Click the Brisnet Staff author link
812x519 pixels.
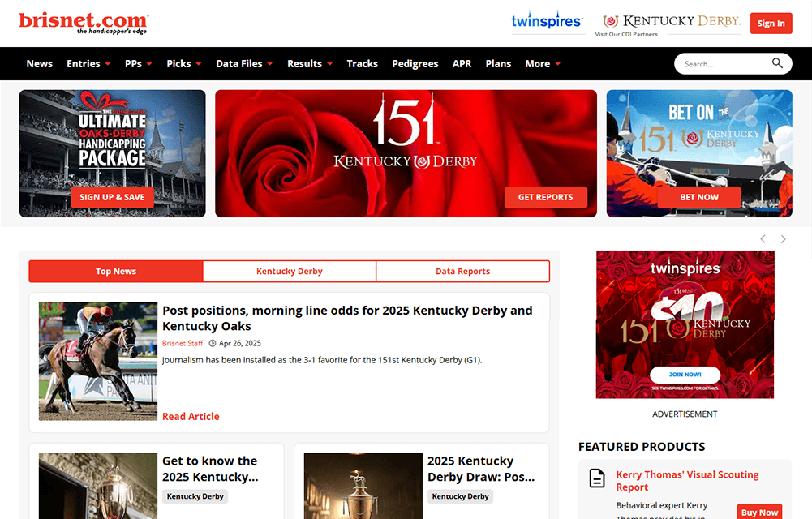[183, 343]
